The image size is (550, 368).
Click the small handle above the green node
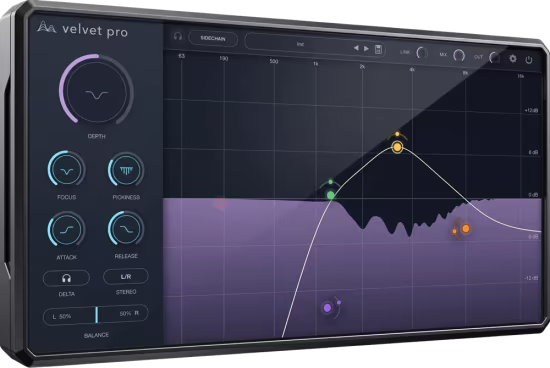[x=330, y=182]
